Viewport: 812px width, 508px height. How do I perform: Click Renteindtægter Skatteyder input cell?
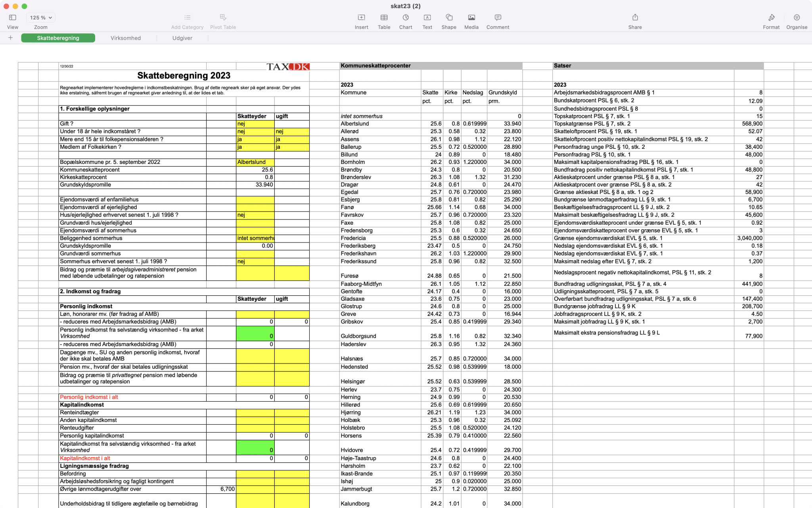[255, 412]
